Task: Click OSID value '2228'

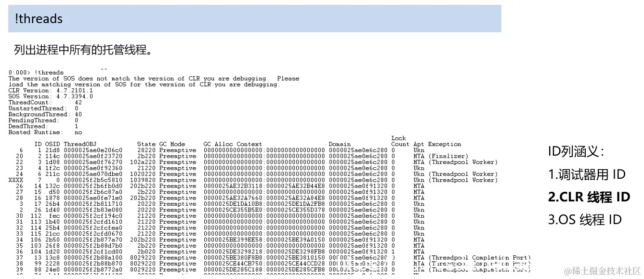Action: click(53, 264)
